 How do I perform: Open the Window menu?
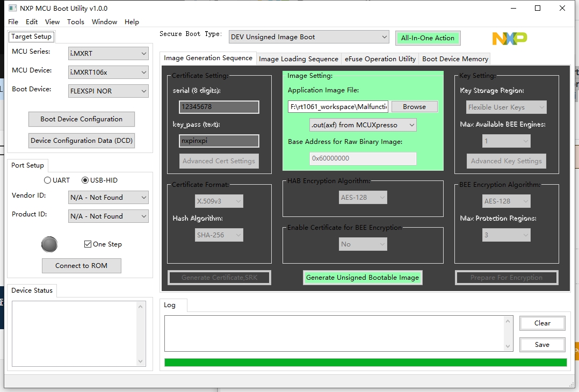point(104,21)
